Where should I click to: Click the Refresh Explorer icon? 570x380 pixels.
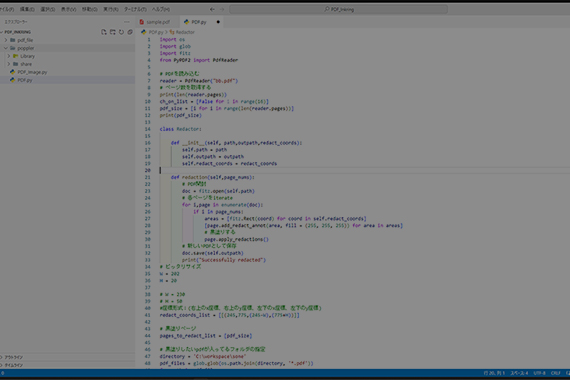point(121,32)
